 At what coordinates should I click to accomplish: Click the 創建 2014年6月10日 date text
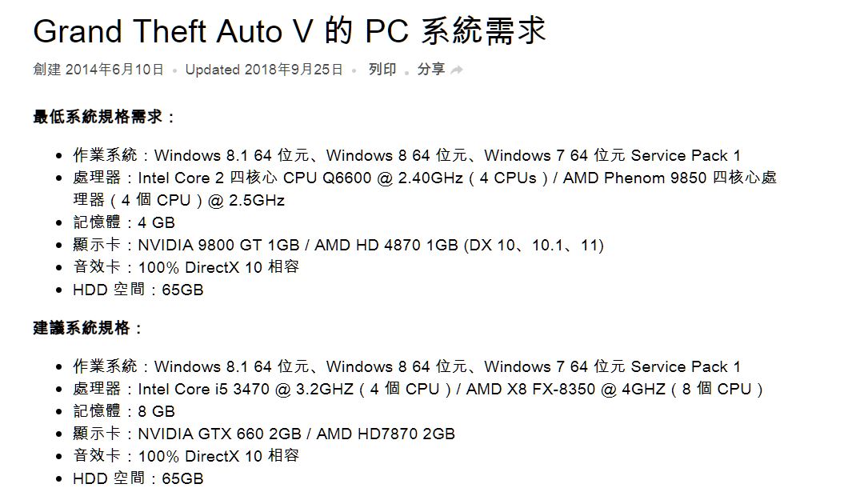pyautogui.click(x=98, y=70)
